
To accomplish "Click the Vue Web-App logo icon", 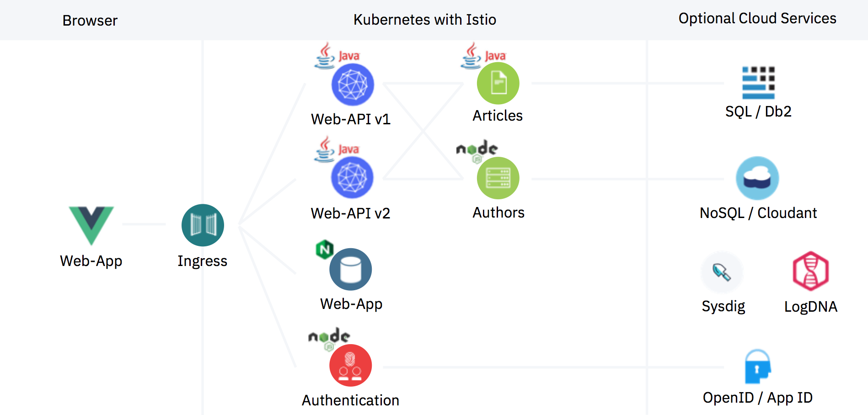I will 91,225.
